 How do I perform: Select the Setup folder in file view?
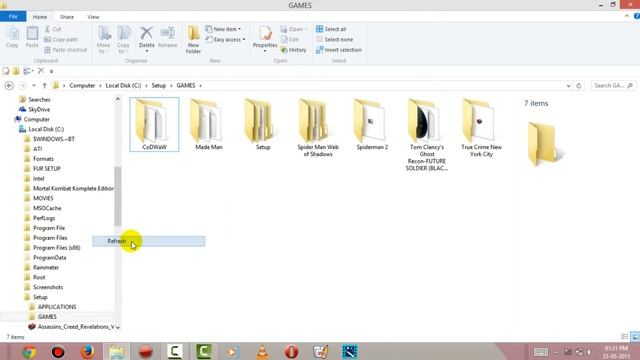click(263, 124)
